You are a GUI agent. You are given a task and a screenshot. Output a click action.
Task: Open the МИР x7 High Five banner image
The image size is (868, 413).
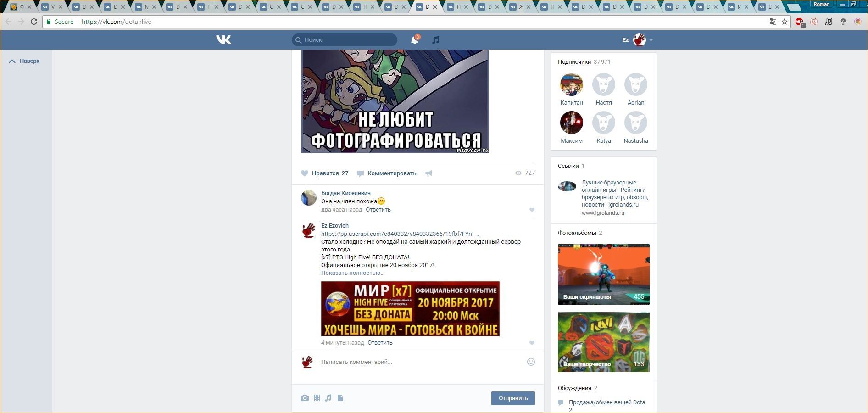410,309
